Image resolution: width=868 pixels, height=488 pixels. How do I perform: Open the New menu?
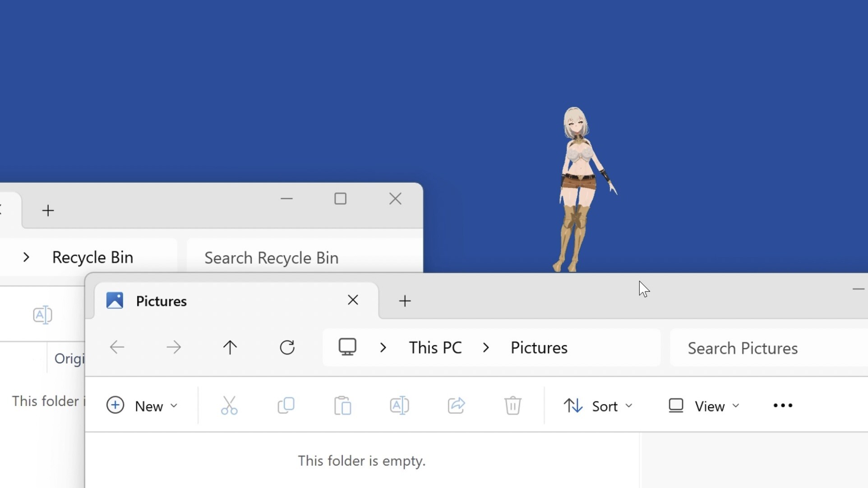coord(143,405)
